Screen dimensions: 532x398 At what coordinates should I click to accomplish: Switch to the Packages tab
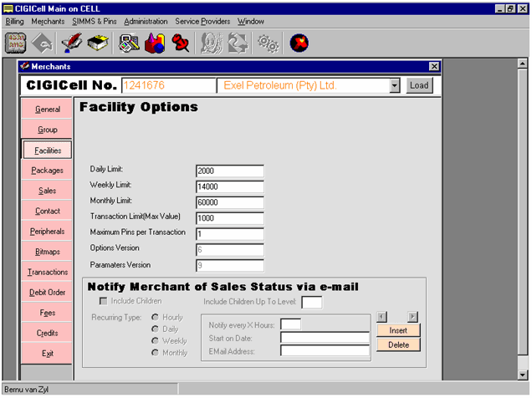(47, 170)
